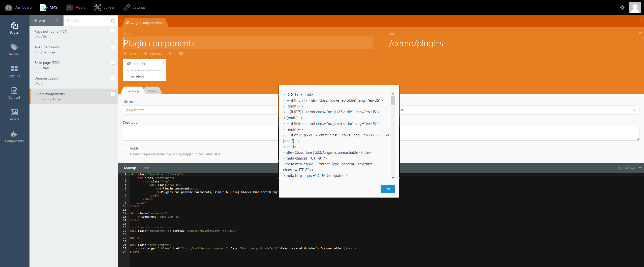Open the layout dropdown chevron
644x267 pixels.
[x=635, y=110]
